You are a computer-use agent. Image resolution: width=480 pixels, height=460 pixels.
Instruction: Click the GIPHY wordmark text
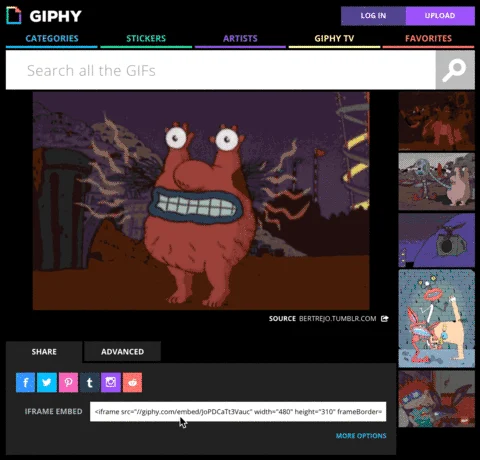pyautogui.click(x=55, y=16)
